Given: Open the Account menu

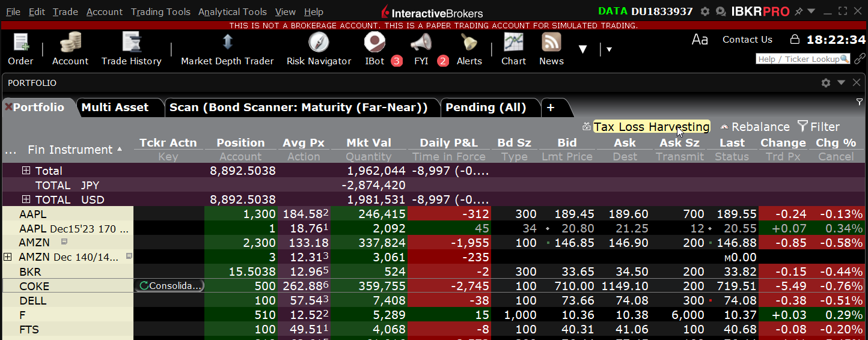Looking at the screenshot, I should pyautogui.click(x=105, y=12).
